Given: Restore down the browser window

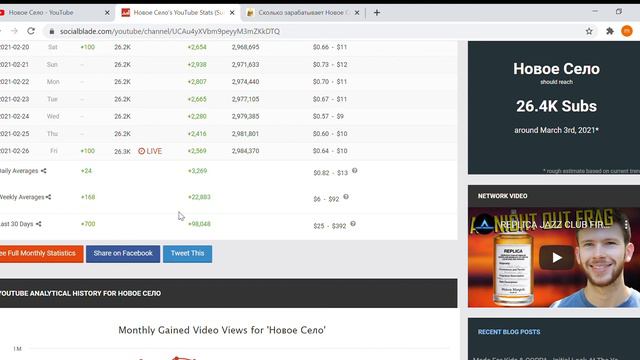Looking at the screenshot, I should pyautogui.click(x=619, y=12).
